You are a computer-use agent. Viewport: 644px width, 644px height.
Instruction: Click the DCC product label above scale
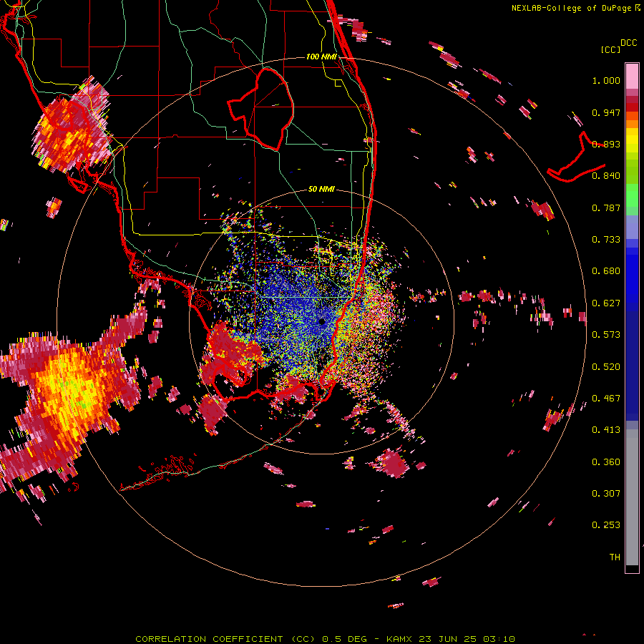tap(629, 42)
